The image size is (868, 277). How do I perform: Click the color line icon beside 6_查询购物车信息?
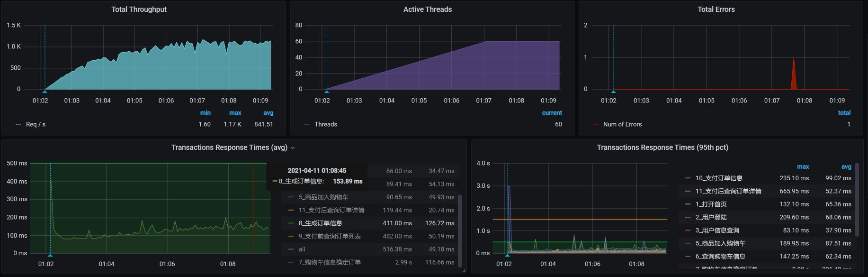click(x=688, y=257)
